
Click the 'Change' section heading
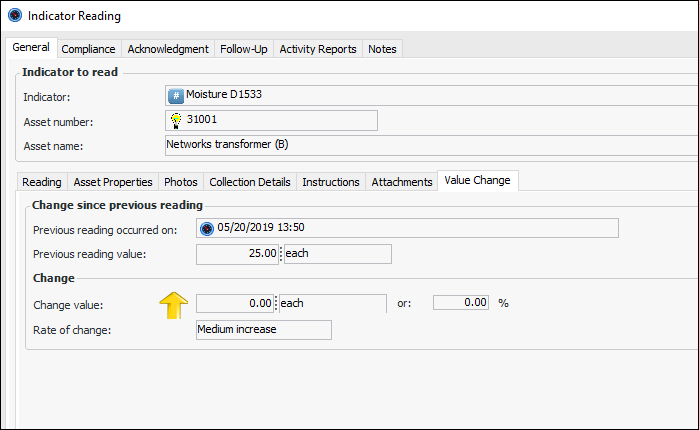(x=54, y=278)
